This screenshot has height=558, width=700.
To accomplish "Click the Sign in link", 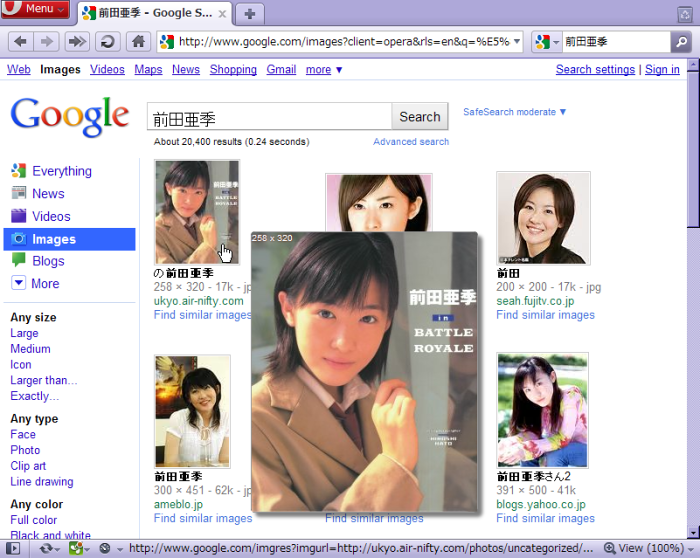I will pos(662,70).
